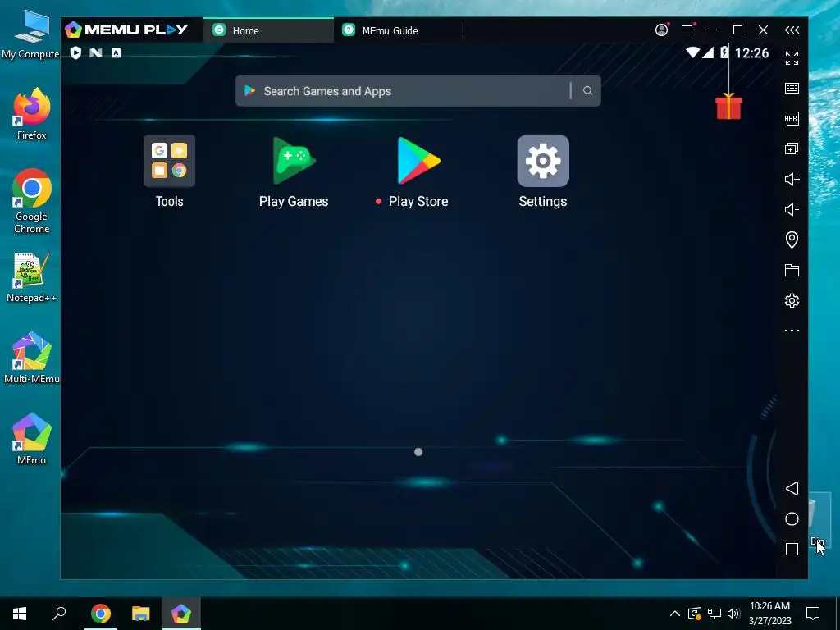
Task: Select the Multi-MEmu desktop shortcut
Action: [32, 358]
